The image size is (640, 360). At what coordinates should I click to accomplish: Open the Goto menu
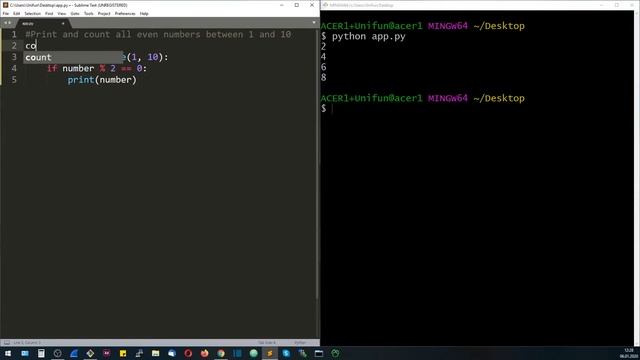coord(75,13)
